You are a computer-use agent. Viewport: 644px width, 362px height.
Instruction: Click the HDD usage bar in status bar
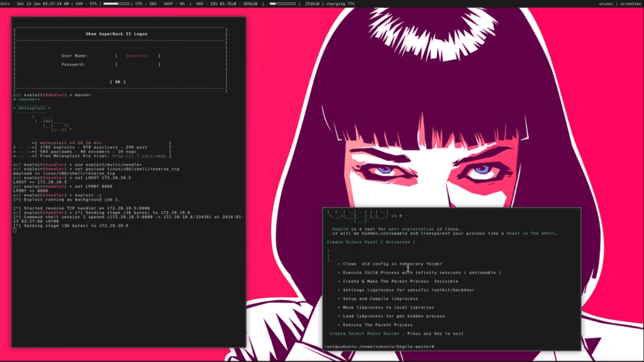pos(283,4)
